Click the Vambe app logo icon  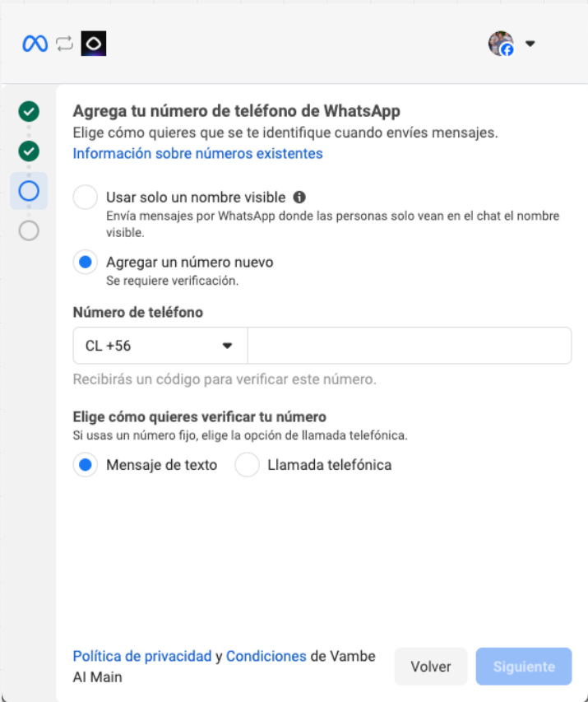[x=94, y=44]
